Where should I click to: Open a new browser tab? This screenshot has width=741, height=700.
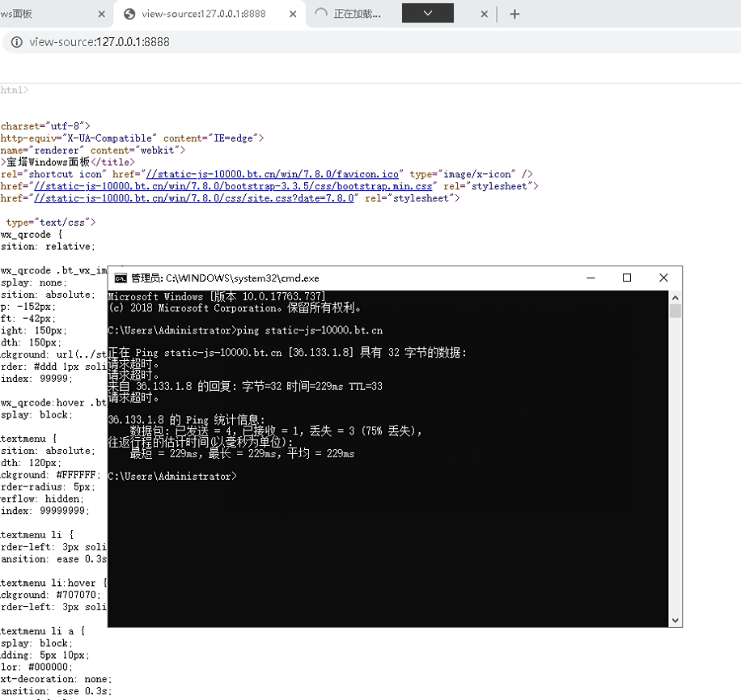click(x=514, y=15)
